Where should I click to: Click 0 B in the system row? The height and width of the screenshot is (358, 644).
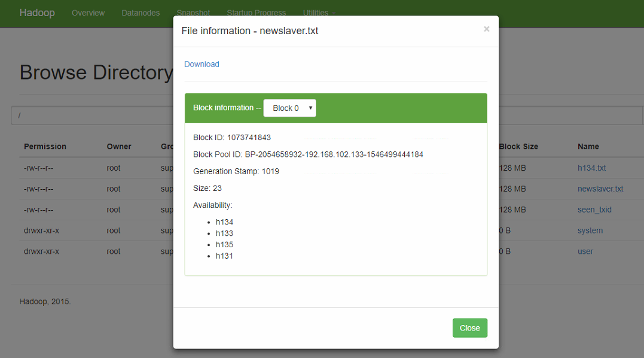505,230
